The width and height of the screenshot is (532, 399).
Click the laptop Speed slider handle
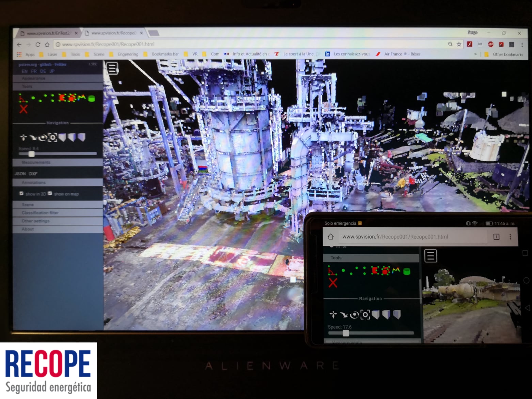(31, 154)
